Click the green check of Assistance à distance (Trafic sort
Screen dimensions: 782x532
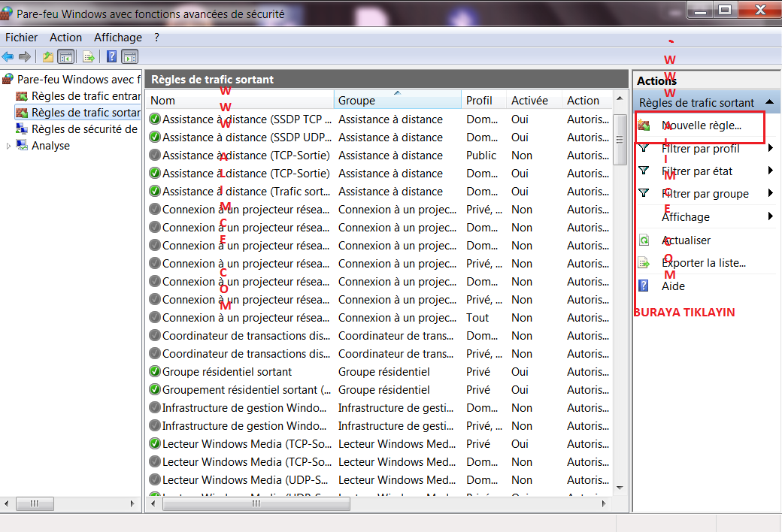155,191
